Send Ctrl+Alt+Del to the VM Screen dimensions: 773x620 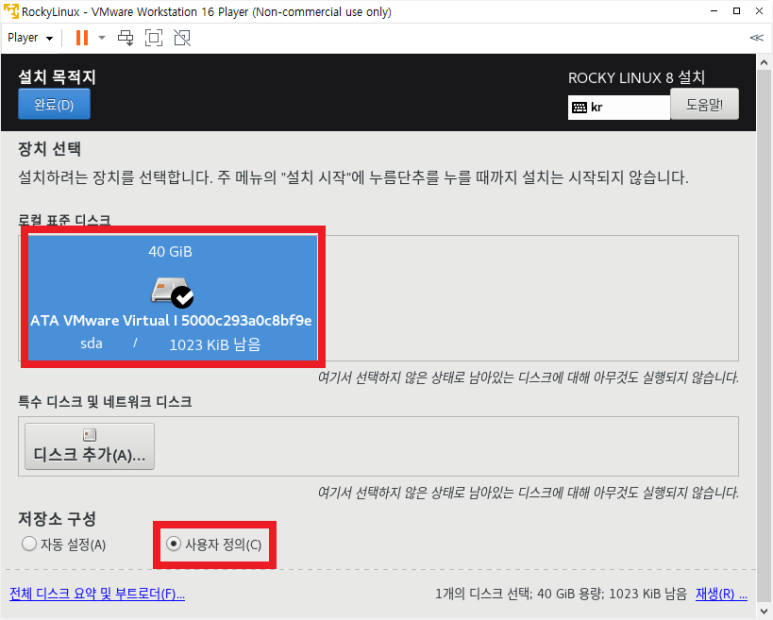click(125, 38)
